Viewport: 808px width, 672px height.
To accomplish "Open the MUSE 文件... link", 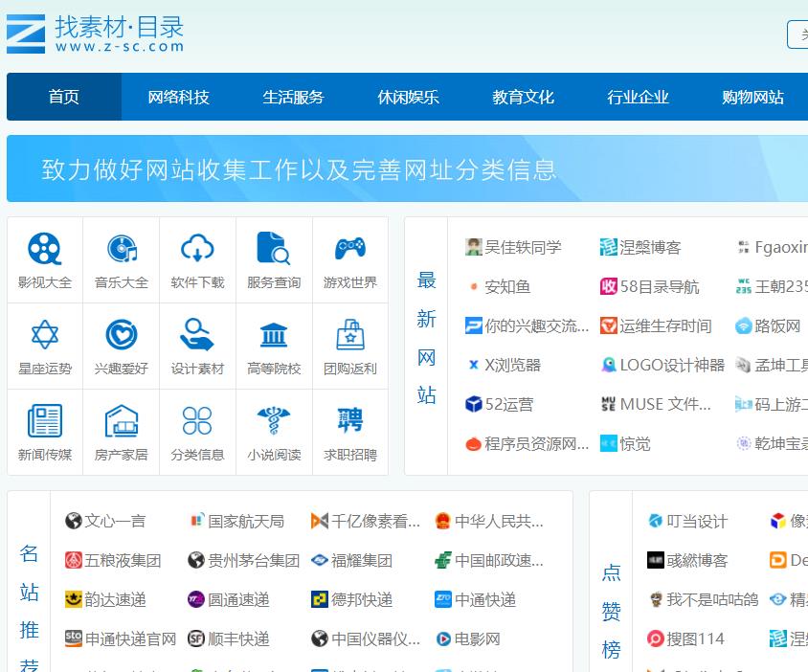I will coord(665,405).
